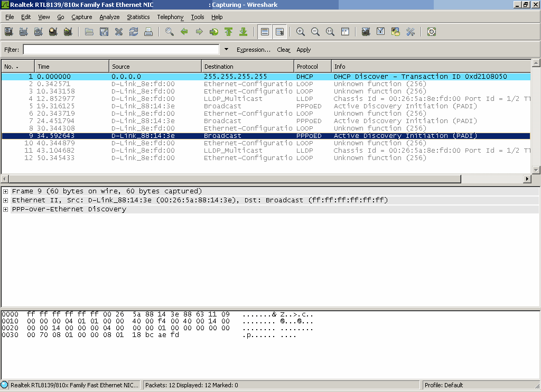The height and width of the screenshot is (392, 541).
Task: Save capture file as icon
Action: [104, 32]
